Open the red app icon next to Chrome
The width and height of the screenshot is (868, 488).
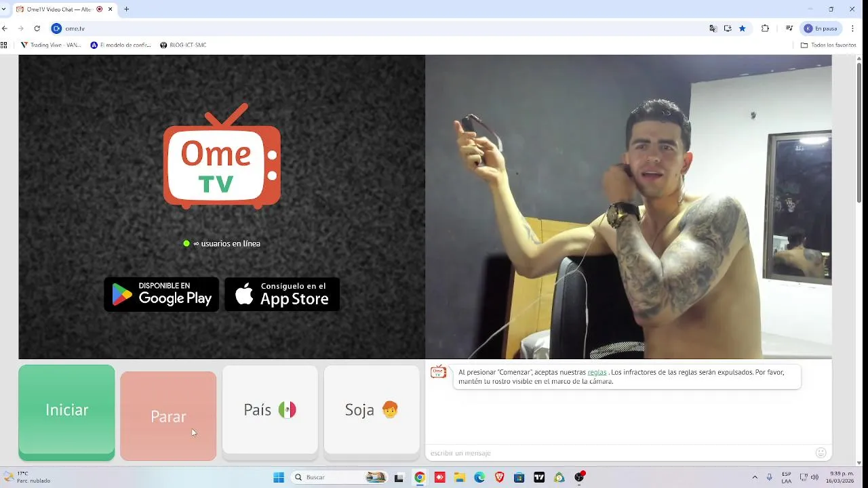[x=439, y=477]
